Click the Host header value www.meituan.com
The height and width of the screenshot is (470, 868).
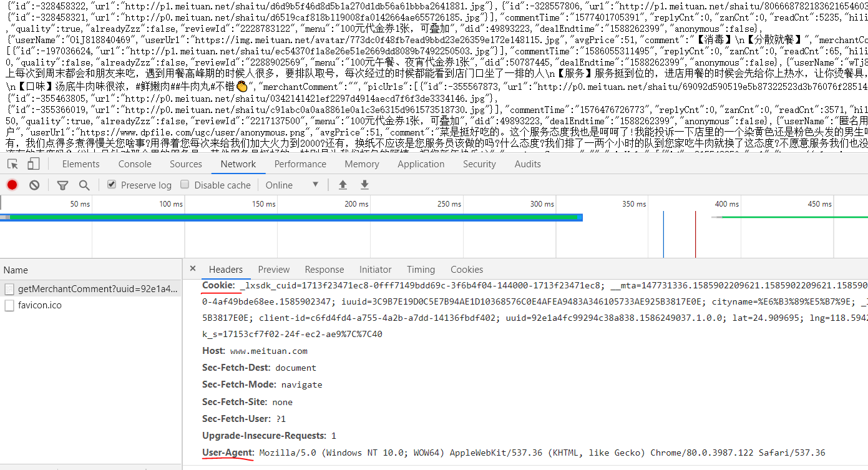(269, 351)
